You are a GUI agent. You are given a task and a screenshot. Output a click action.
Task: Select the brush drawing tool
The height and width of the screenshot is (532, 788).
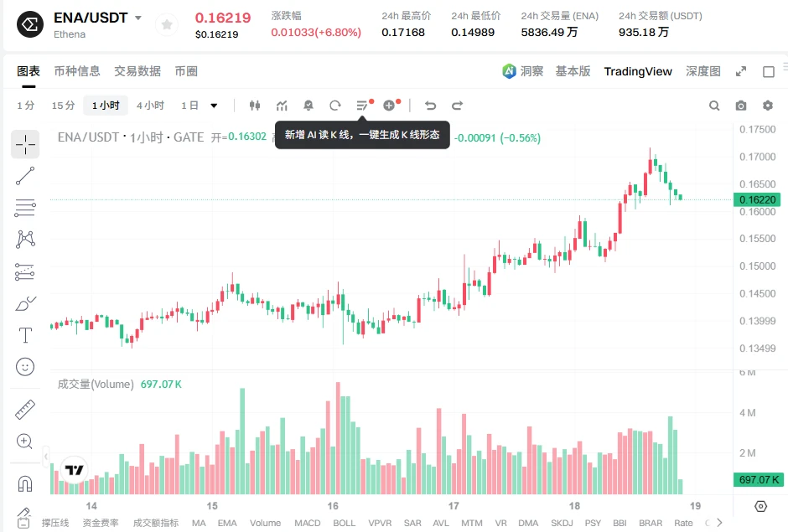[25, 303]
